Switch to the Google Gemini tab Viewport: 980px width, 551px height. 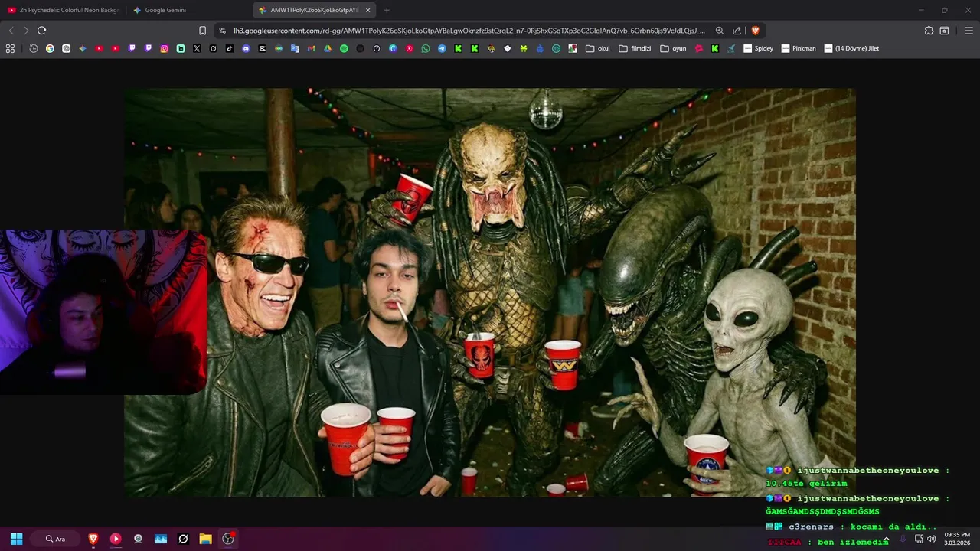click(x=188, y=10)
